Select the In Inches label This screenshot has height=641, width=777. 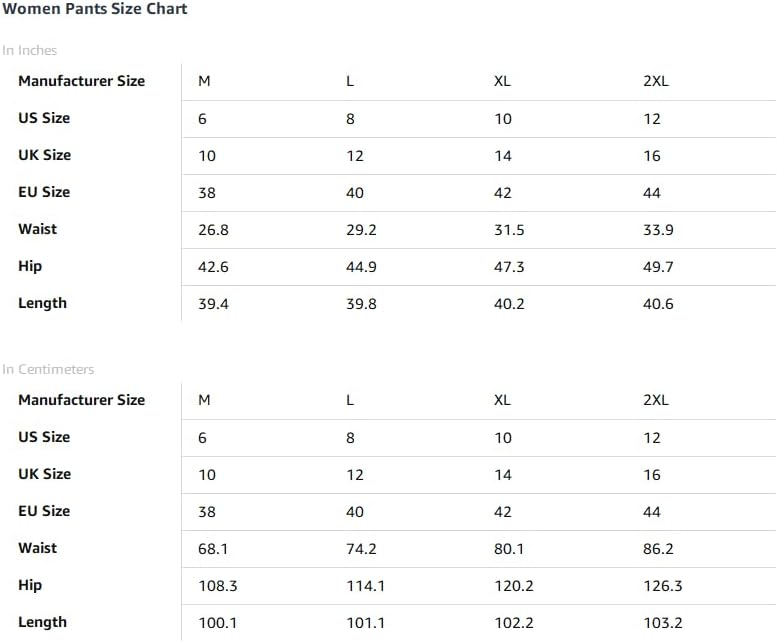(x=30, y=51)
